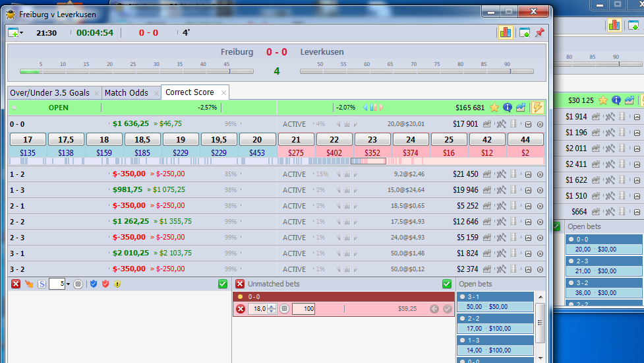The width and height of the screenshot is (644, 363).
Task: Open tools icon for 0-0 row
Action: (501, 123)
